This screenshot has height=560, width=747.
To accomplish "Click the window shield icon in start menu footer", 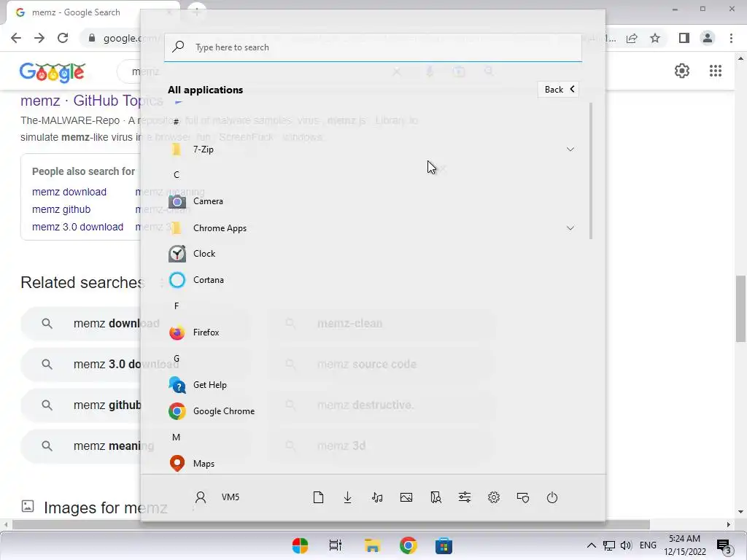I will (x=523, y=497).
